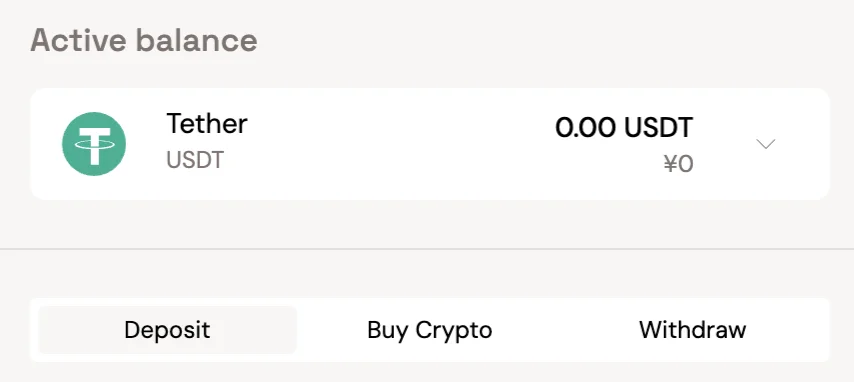The height and width of the screenshot is (382, 854).
Task: Click the gray USDT ticker under Tether
Action: tap(195, 160)
